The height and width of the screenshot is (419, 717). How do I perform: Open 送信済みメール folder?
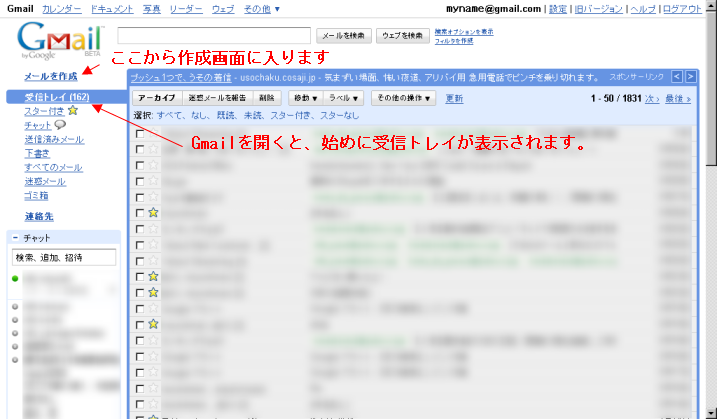pos(54,139)
